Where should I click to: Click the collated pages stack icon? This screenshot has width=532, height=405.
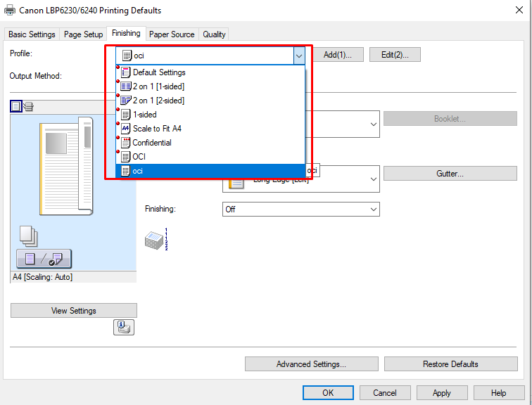pyautogui.click(x=157, y=240)
